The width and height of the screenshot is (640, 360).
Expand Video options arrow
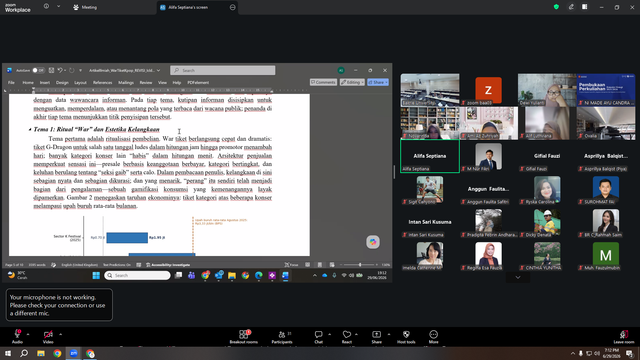[x=60, y=334]
